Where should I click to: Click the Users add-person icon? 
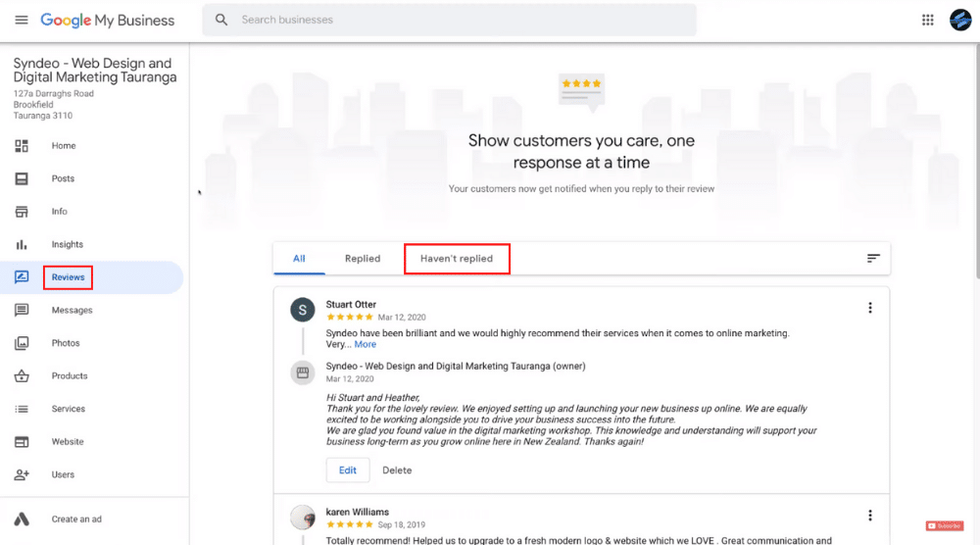tap(22, 474)
